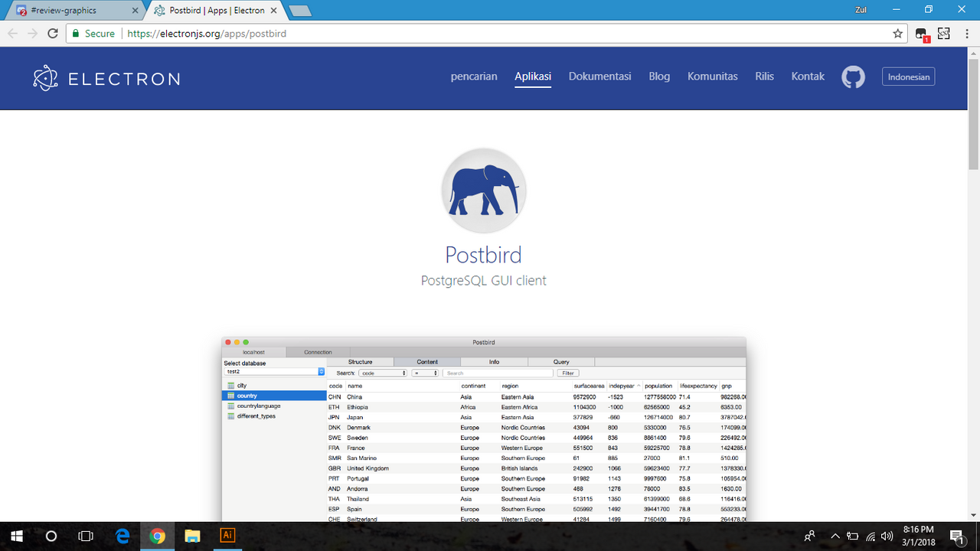Click the Wi-Fi network tray icon

[871, 536]
